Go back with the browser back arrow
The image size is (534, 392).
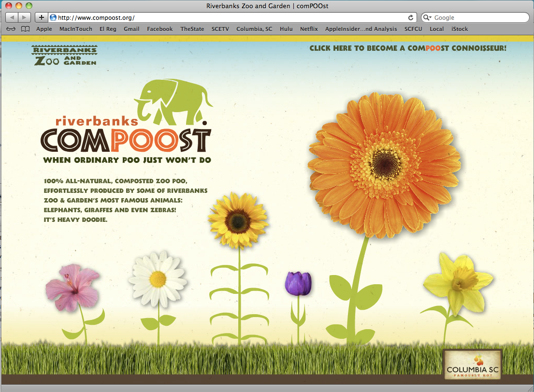[12, 17]
